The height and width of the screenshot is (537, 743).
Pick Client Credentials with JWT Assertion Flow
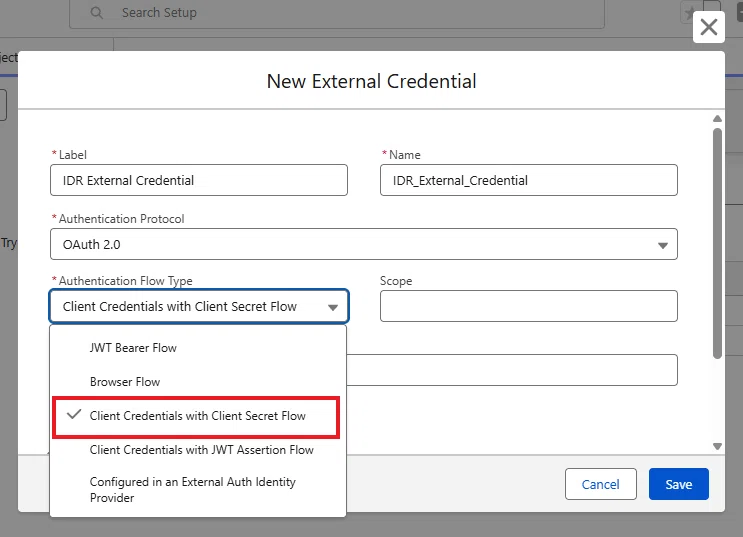click(x=198, y=450)
